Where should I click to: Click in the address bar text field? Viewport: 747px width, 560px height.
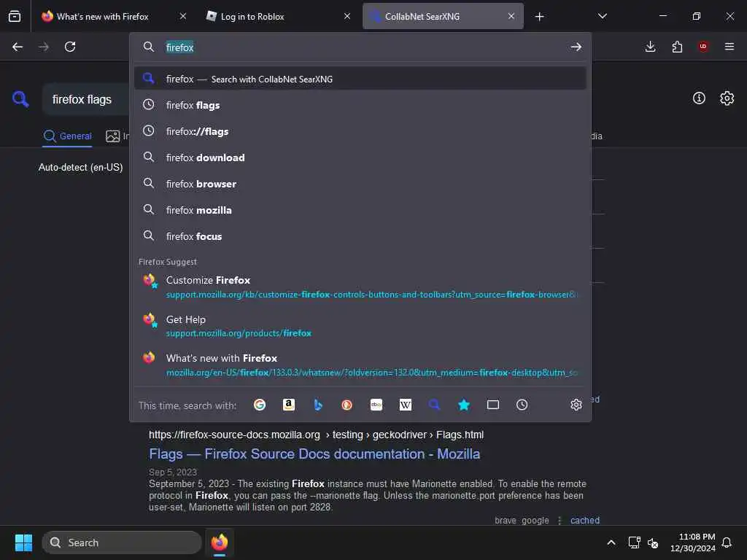(x=362, y=47)
